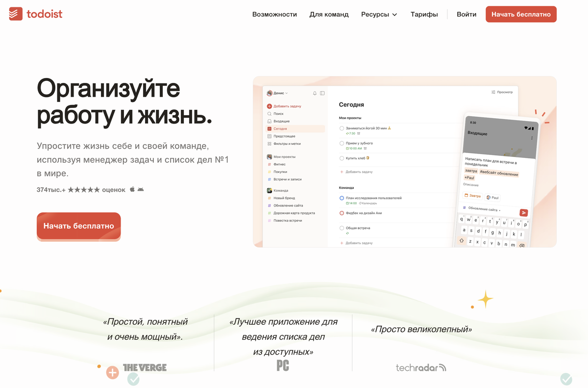Screen dimensions: 588x388
Task: Click the Завтра date chip on phone
Action: 473,196
